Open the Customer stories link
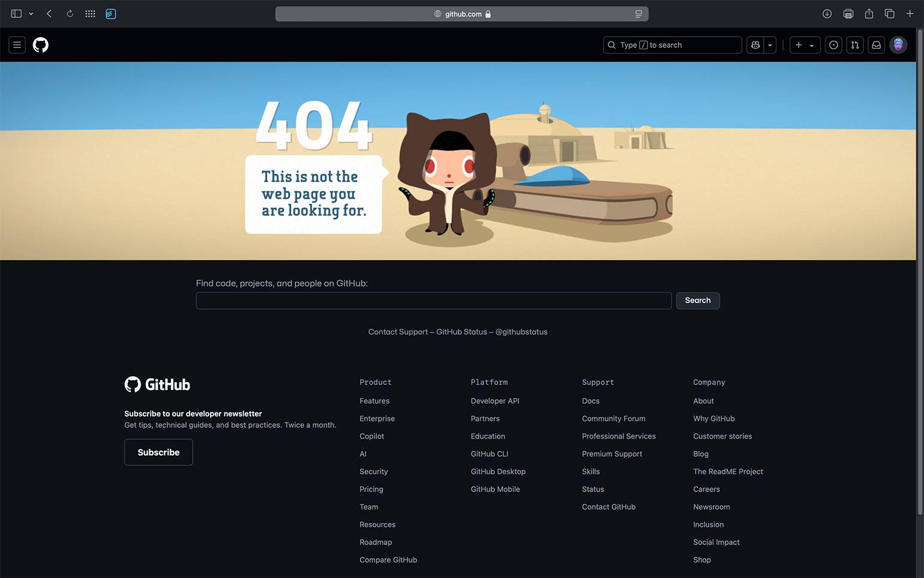This screenshot has height=578, width=924. [722, 436]
